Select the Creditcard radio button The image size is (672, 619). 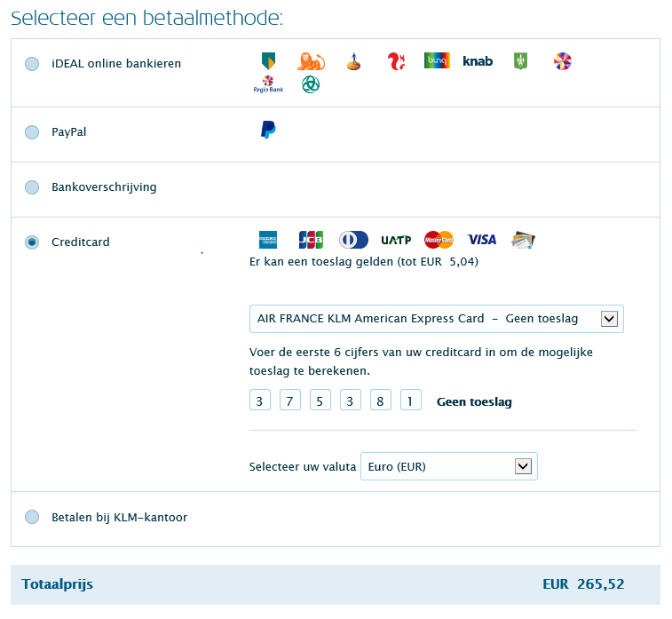pyautogui.click(x=32, y=242)
